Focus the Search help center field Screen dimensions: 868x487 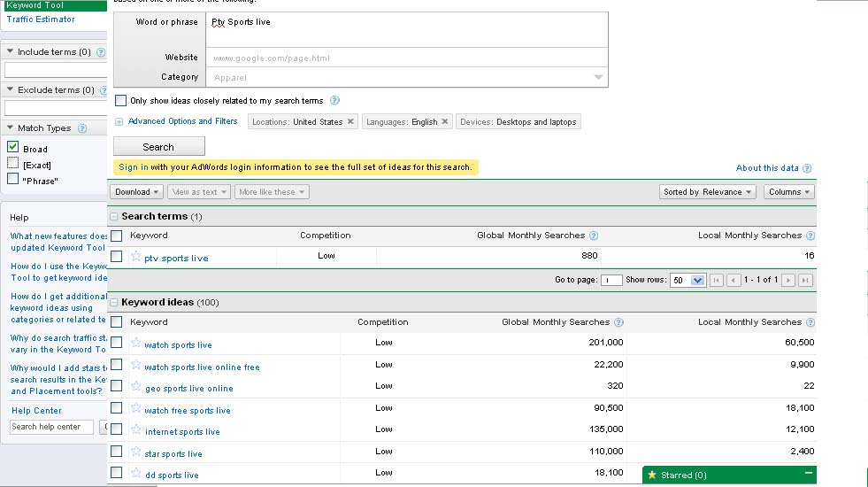(51, 427)
